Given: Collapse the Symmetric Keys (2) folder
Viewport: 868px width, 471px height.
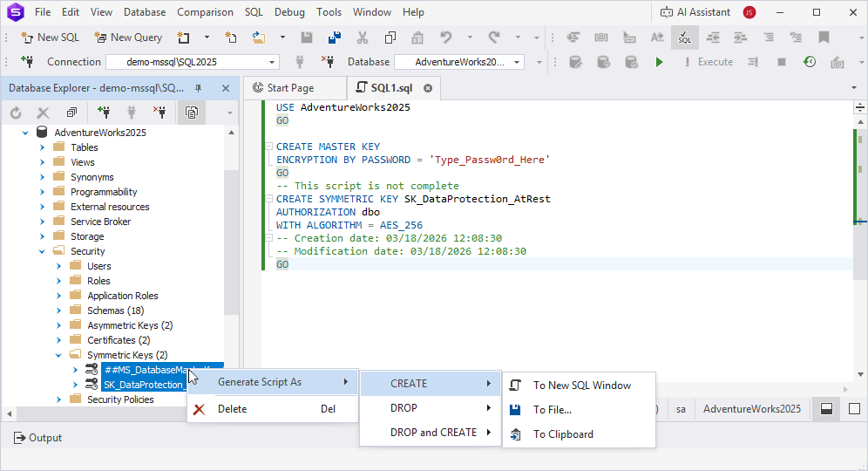Looking at the screenshot, I should [x=59, y=355].
